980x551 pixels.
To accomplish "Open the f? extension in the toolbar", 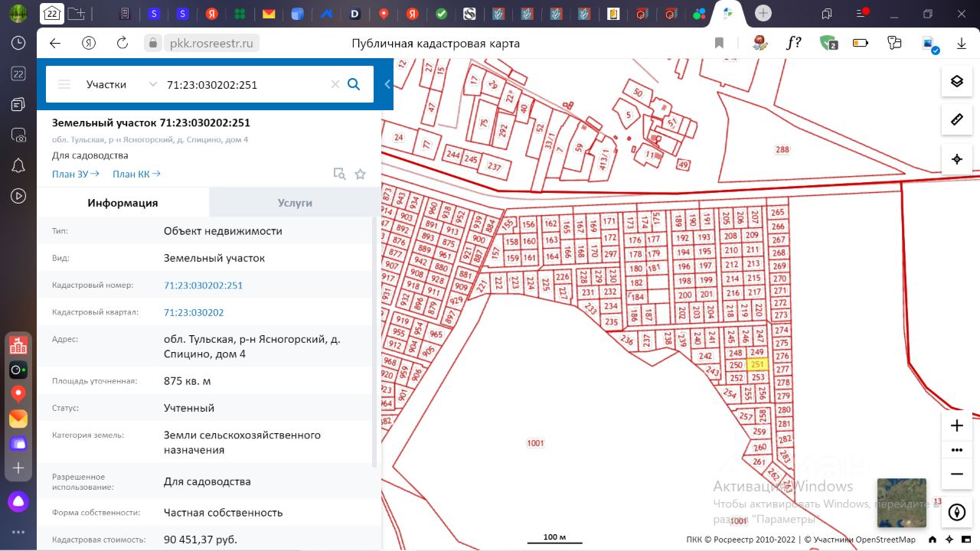I will tap(794, 43).
